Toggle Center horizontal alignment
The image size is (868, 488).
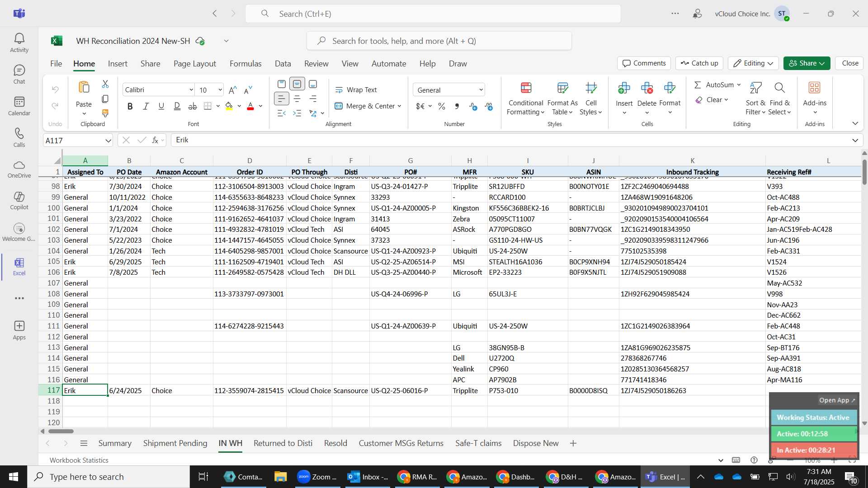297,99
